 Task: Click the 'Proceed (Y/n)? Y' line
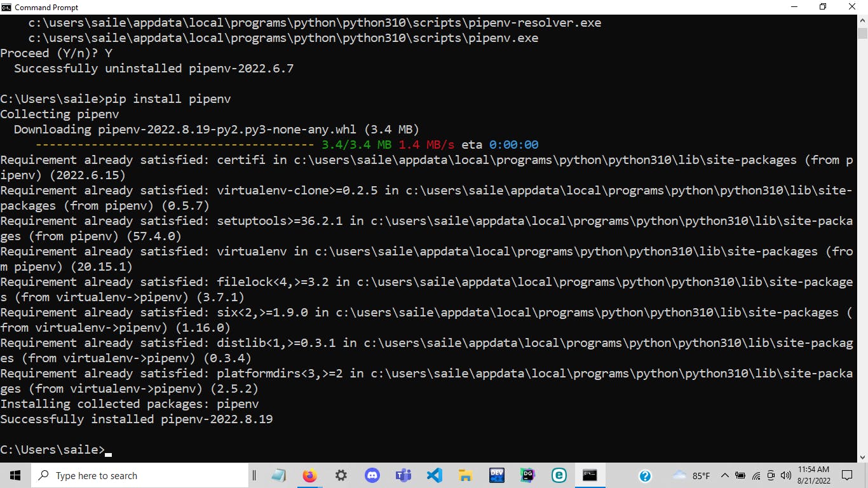click(56, 53)
